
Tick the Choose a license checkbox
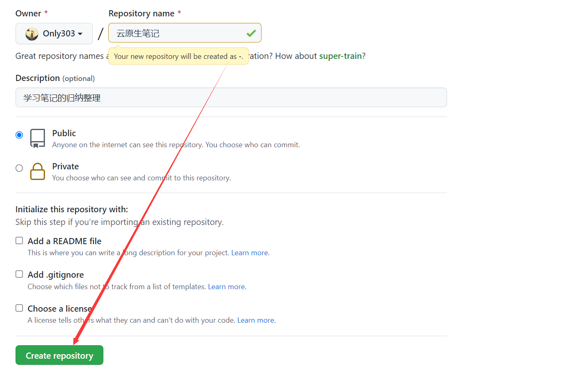click(19, 308)
